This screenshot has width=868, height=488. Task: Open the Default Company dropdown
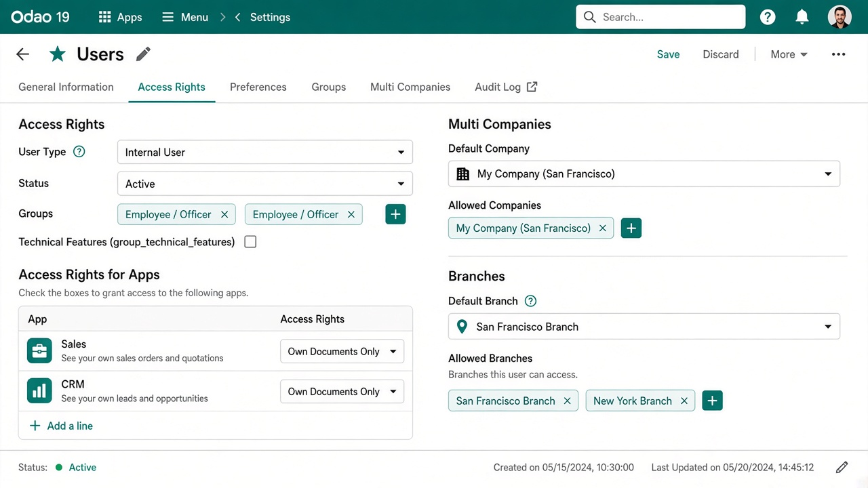pos(644,174)
